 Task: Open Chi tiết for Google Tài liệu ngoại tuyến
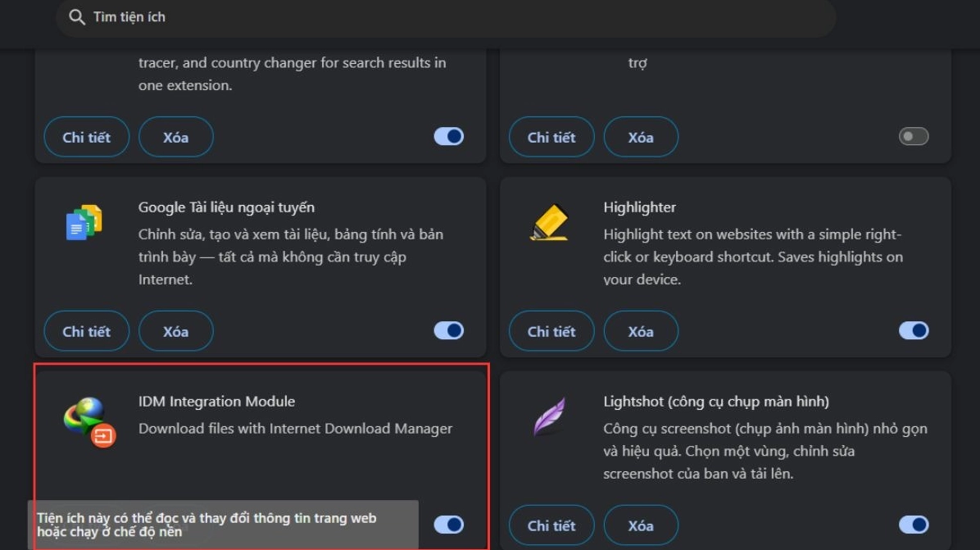coord(86,331)
